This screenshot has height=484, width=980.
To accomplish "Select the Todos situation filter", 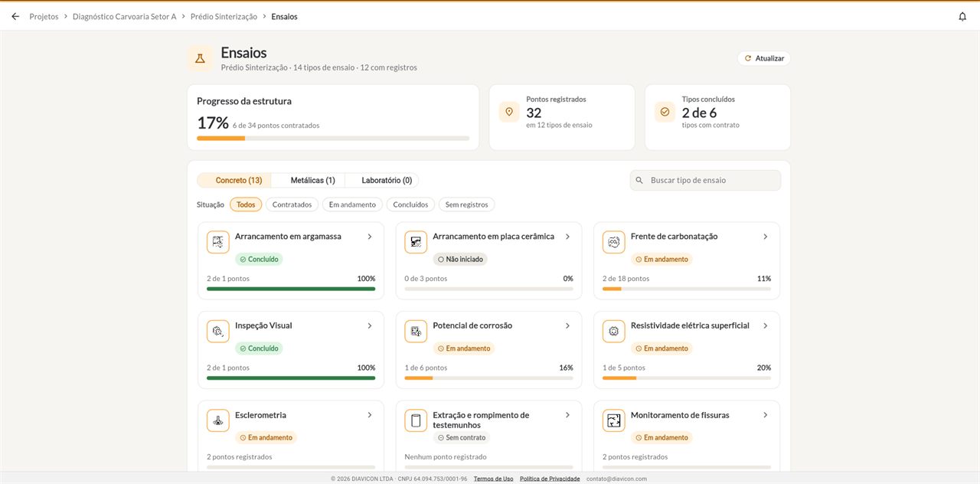I will point(246,204).
